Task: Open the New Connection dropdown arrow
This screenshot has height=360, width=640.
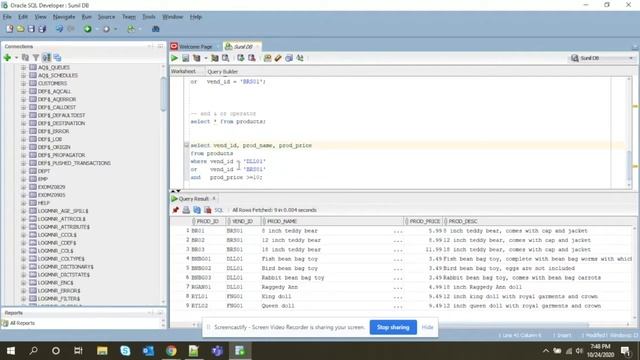Action: pyautogui.click(x=16, y=58)
